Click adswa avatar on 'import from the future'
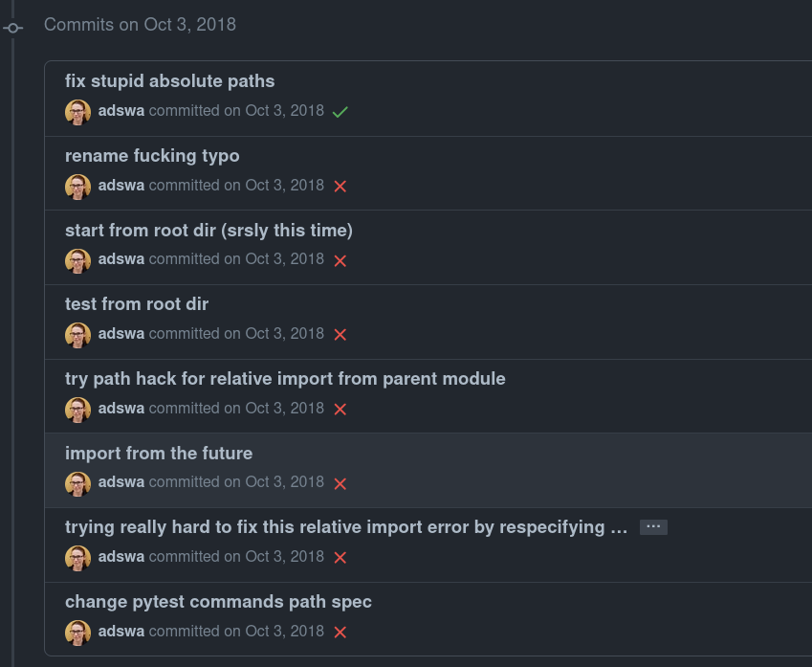 tap(77, 483)
